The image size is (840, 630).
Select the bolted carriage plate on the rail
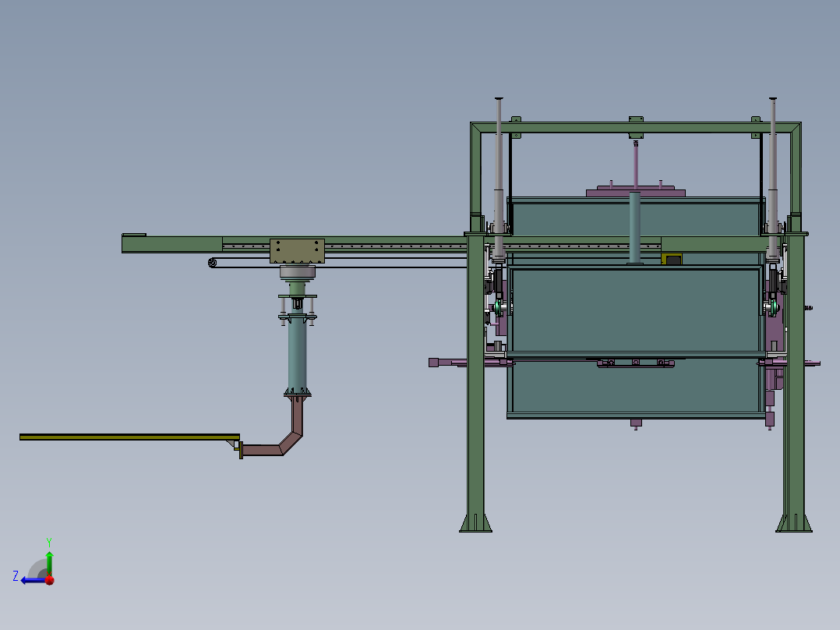tap(297, 250)
